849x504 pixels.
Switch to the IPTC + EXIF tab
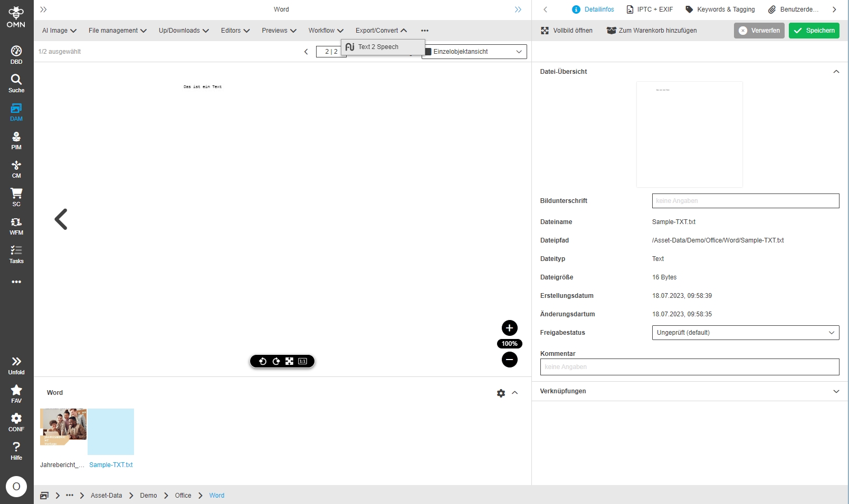[x=650, y=9]
